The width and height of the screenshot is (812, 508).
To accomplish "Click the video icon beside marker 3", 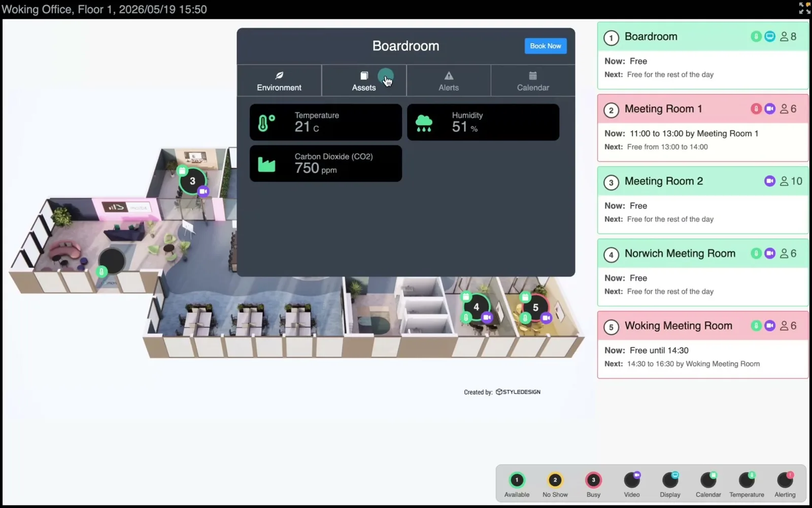I will (204, 192).
